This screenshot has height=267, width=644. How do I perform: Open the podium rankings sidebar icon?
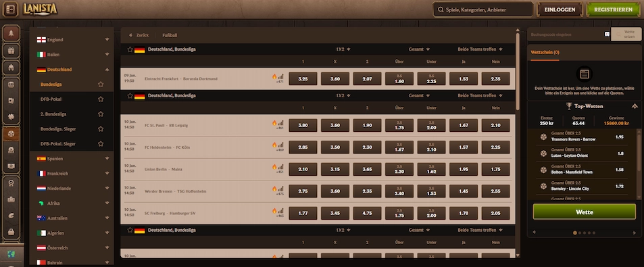(11, 199)
